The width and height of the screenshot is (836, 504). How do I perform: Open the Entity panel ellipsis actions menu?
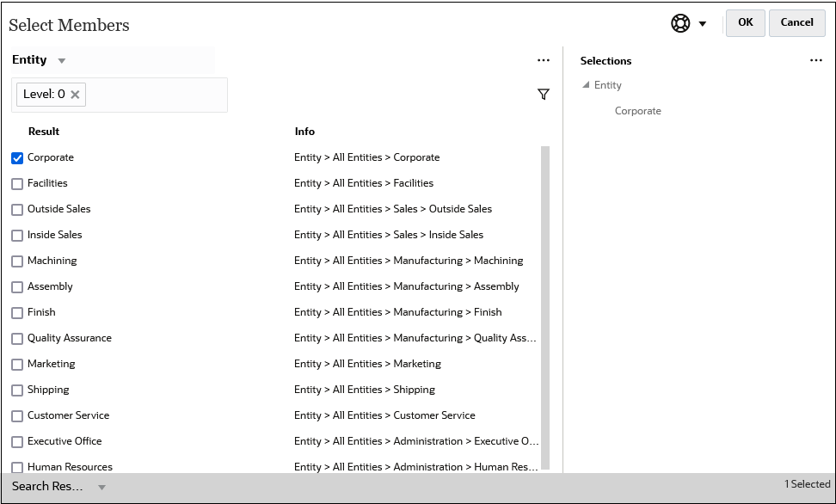[x=544, y=60]
